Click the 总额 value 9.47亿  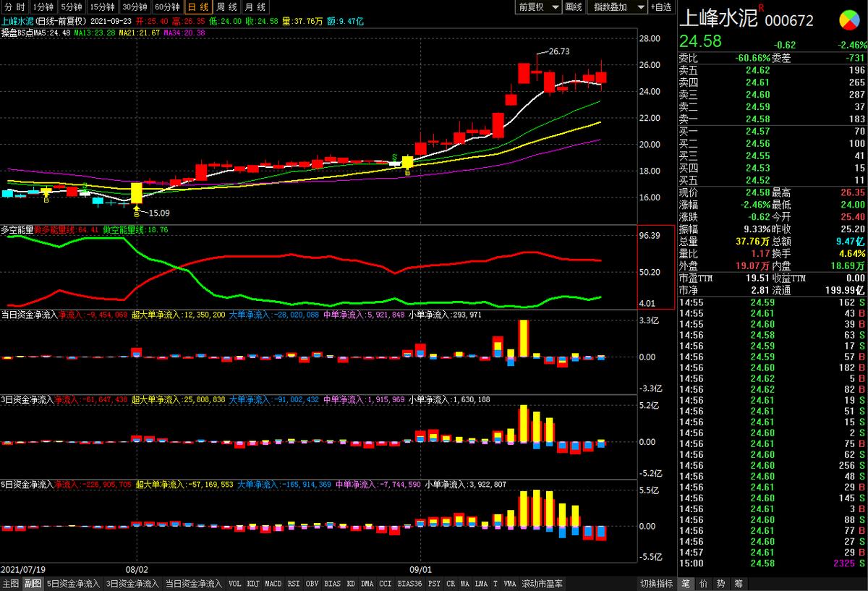(x=851, y=241)
